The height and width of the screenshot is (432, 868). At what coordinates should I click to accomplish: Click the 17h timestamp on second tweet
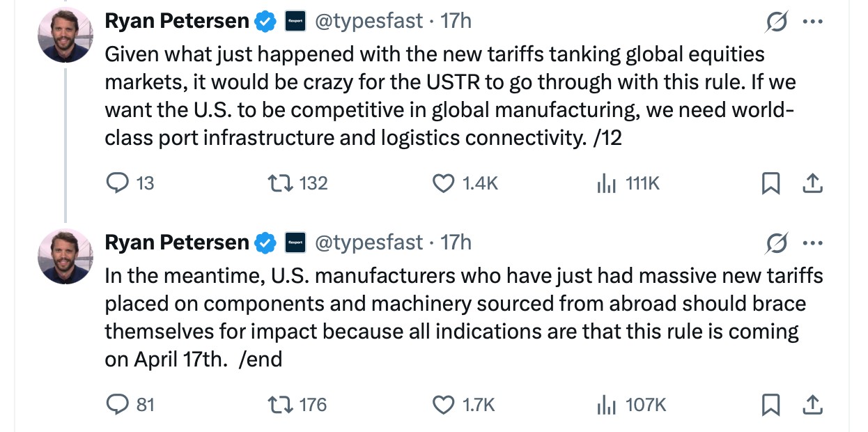pyautogui.click(x=456, y=242)
